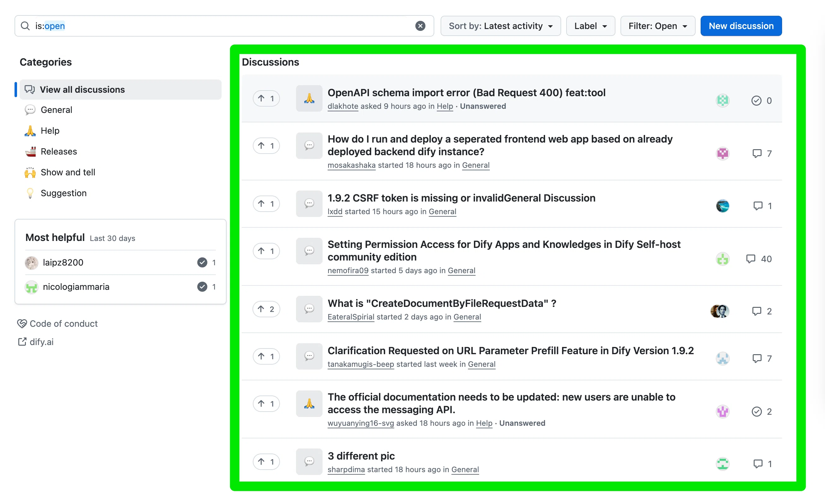The image size is (825, 504).
Task: Click the General icon on EateralSpirial's discussion
Action: tap(309, 309)
